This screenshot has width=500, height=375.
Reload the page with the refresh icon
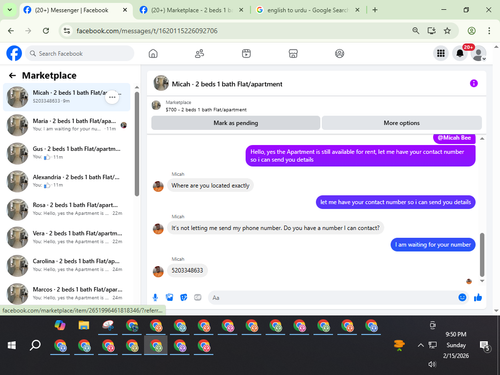(46, 31)
